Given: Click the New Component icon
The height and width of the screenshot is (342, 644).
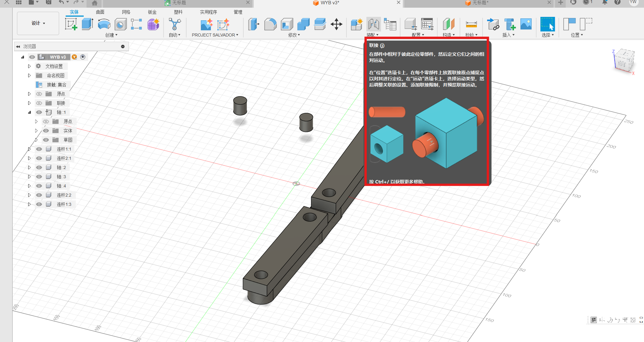Looking at the screenshot, I should click(357, 24).
